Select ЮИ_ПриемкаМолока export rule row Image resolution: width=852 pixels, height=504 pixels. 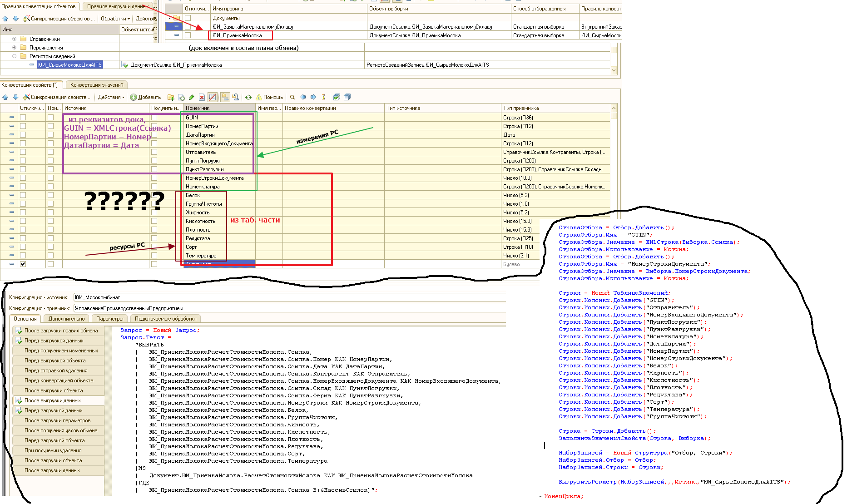(x=393, y=35)
